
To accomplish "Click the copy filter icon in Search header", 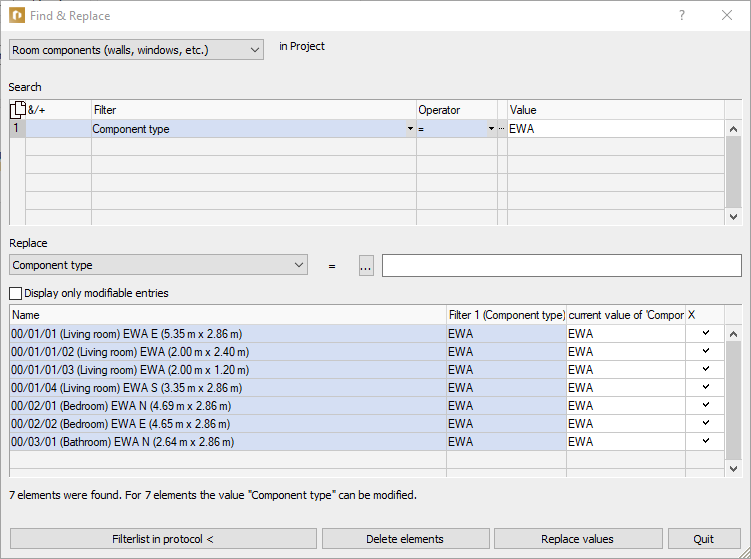I will [18, 110].
